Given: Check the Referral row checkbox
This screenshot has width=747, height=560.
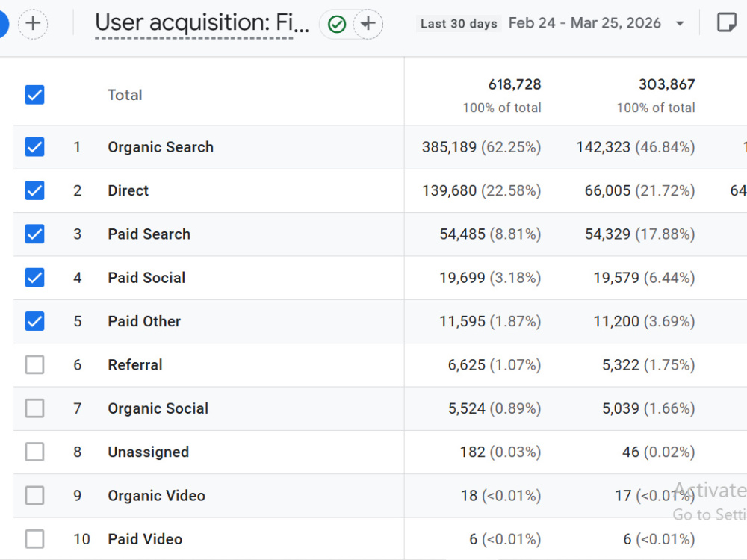Looking at the screenshot, I should (x=35, y=365).
